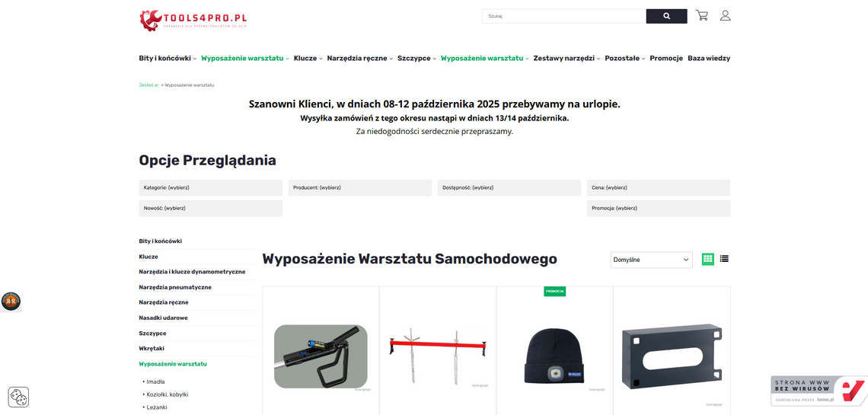Open the Domyślne sorting dropdown
The width and height of the screenshot is (868, 415).
pyautogui.click(x=652, y=260)
